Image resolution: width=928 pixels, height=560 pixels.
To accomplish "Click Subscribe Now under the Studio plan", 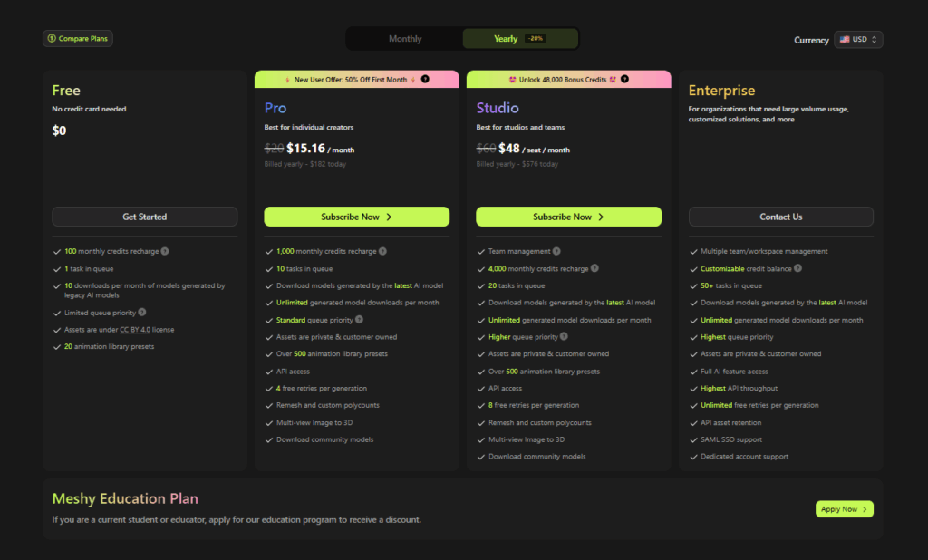I will (569, 217).
